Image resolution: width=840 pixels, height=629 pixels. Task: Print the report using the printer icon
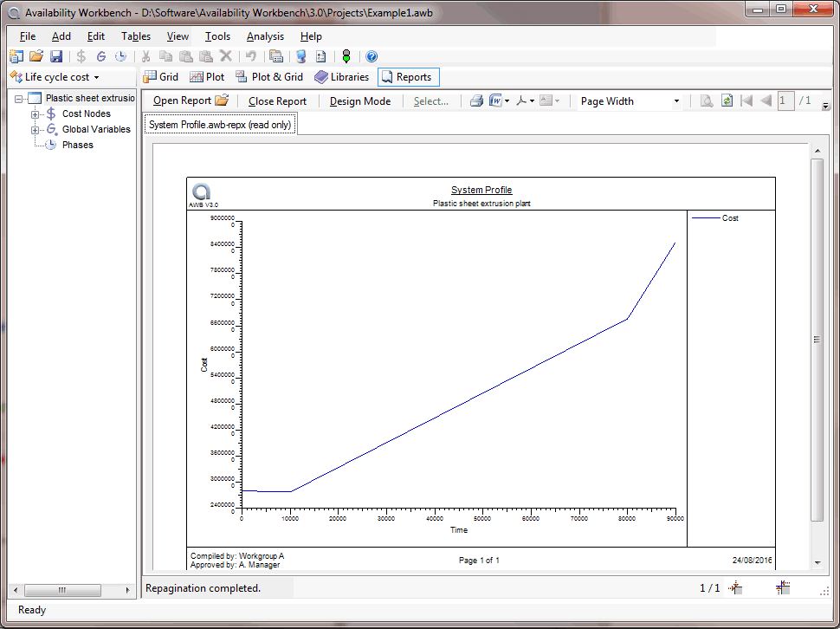476,101
